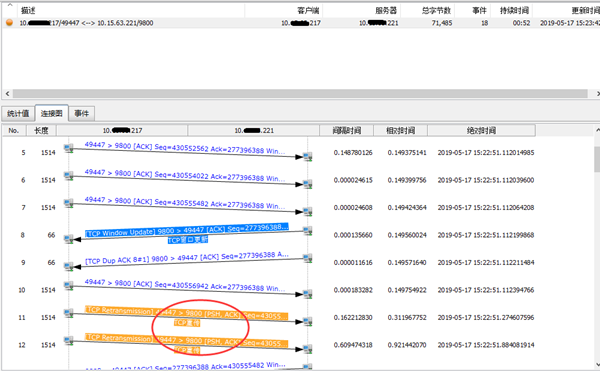Click the client IP header ending in 217
Viewport: 600px width, 371px height.
point(122,130)
